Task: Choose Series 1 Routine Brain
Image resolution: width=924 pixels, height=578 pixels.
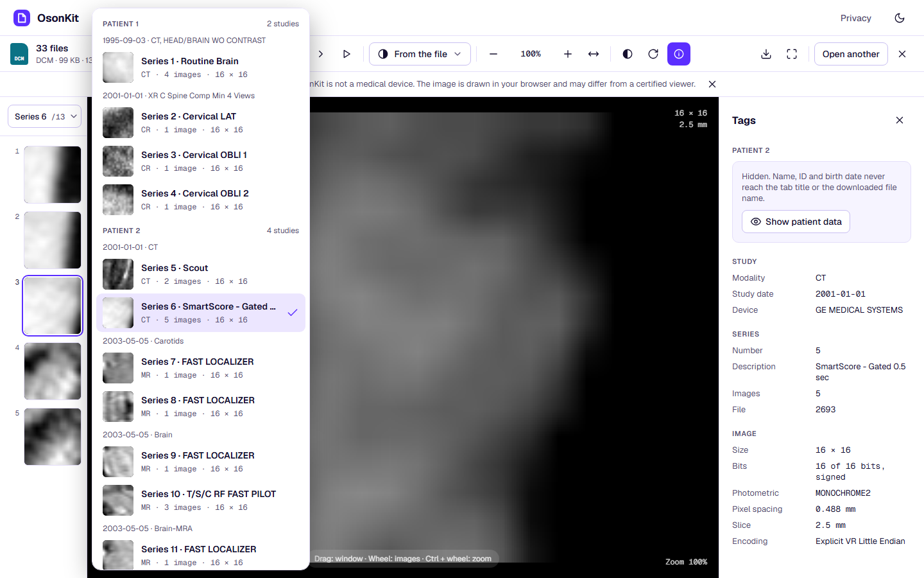Action: click(201, 67)
